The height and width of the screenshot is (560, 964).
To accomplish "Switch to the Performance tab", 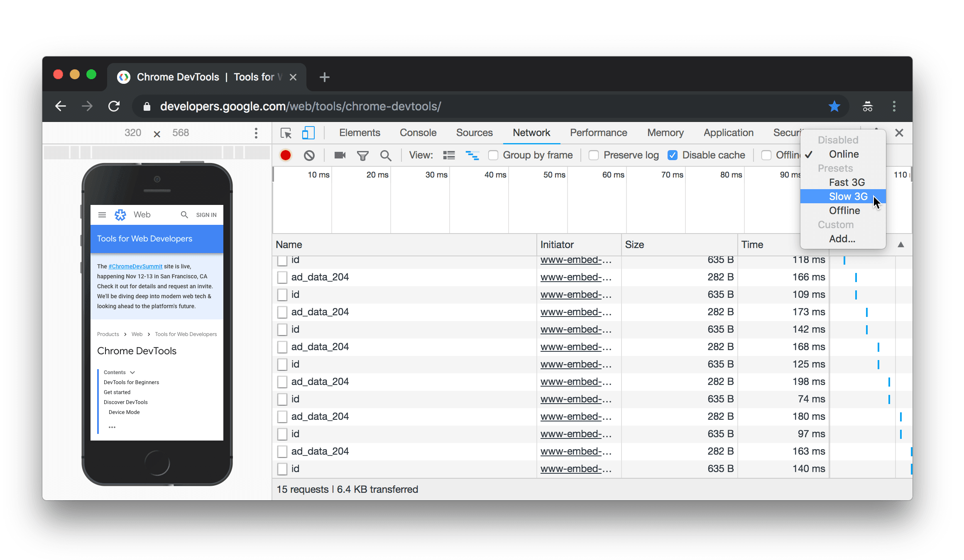I will click(598, 132).
